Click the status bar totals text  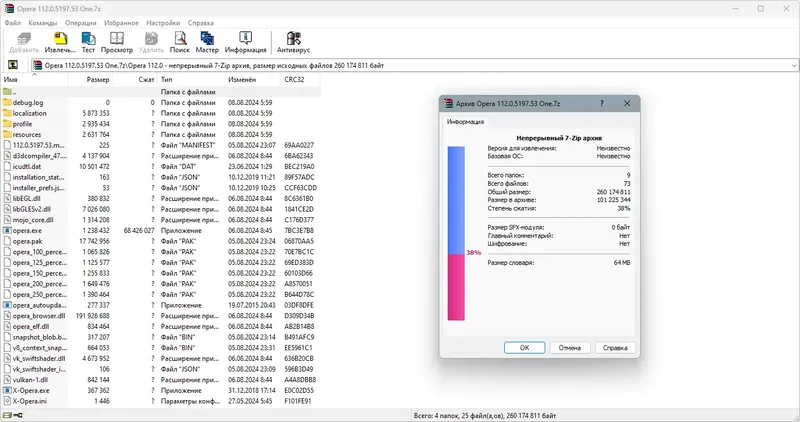click(485, 416)
